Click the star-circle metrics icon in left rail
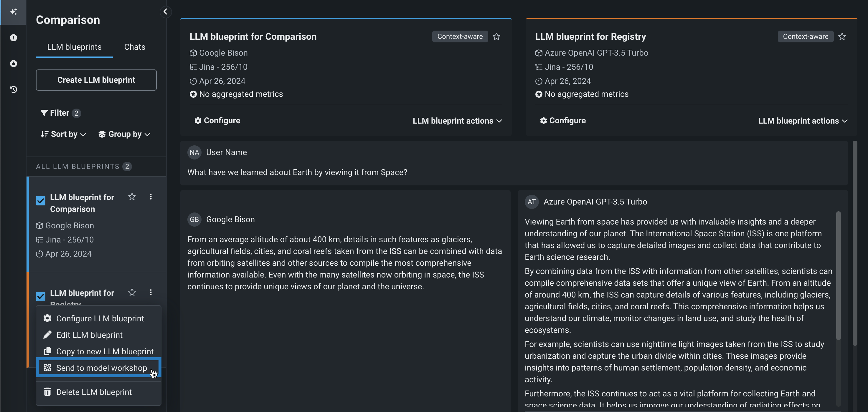The height and width of the screenshot is (412, 868). tap(14, 64)
